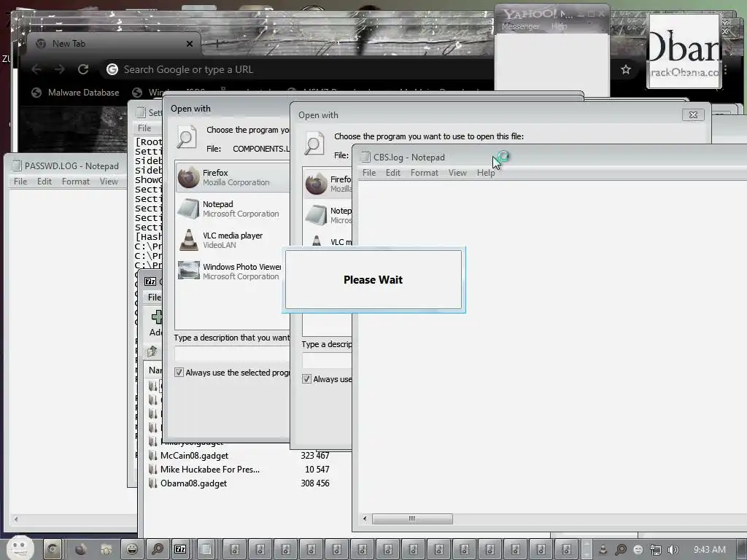Open network status tray icon
747x560 pixels.
pos(656,550)
